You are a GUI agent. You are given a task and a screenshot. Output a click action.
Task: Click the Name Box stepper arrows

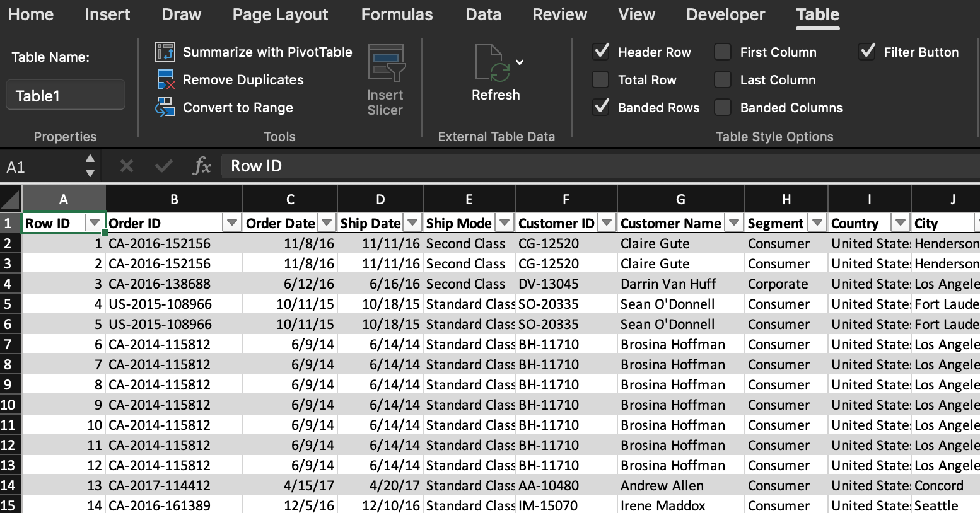click(x=89, y=165)
